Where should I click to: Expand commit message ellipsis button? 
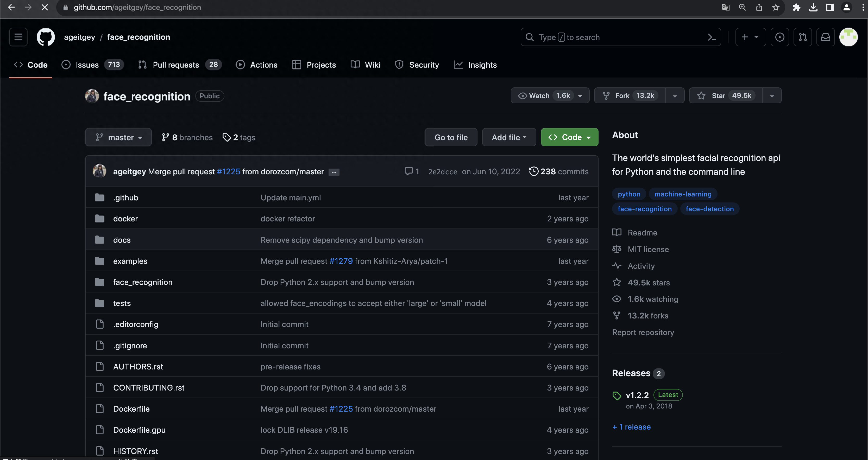point(334,172)
